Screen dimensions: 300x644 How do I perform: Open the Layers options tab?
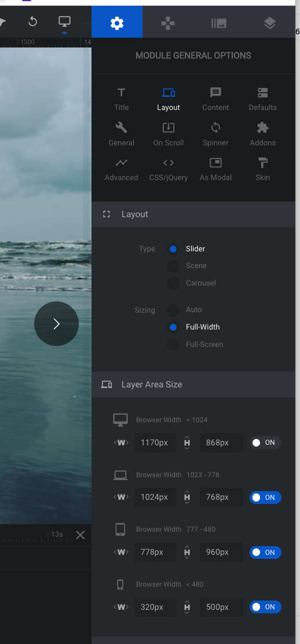(x=269, y=23)
